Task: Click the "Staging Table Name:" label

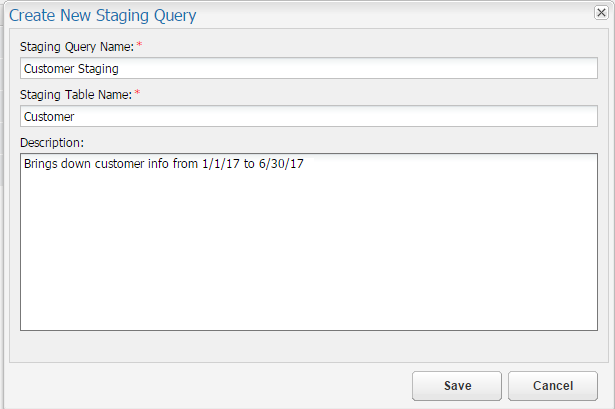Action: pyautogui.click(x=77, y=95)
